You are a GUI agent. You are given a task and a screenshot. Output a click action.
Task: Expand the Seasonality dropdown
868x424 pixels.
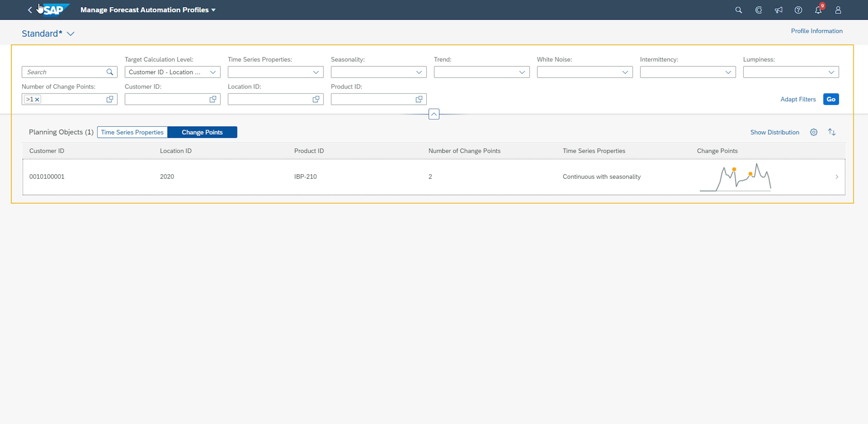(x=419, y=72)
